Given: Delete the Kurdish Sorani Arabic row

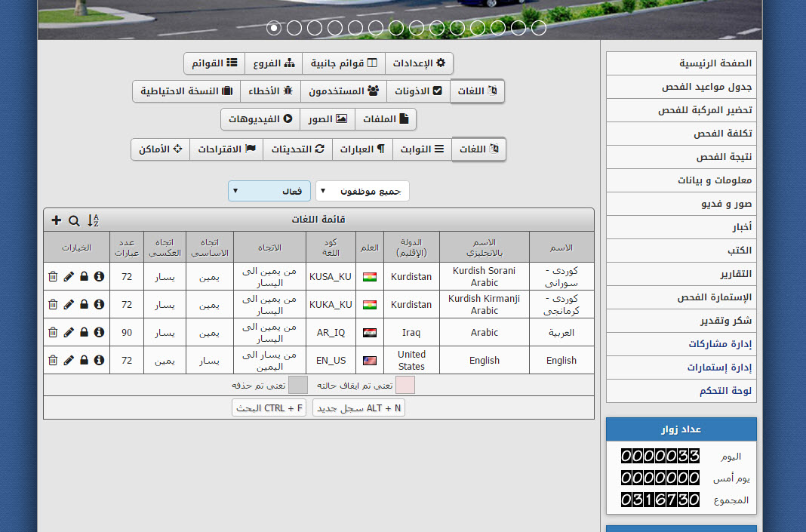Looking at the screenshot, I should tap(53, 276).
